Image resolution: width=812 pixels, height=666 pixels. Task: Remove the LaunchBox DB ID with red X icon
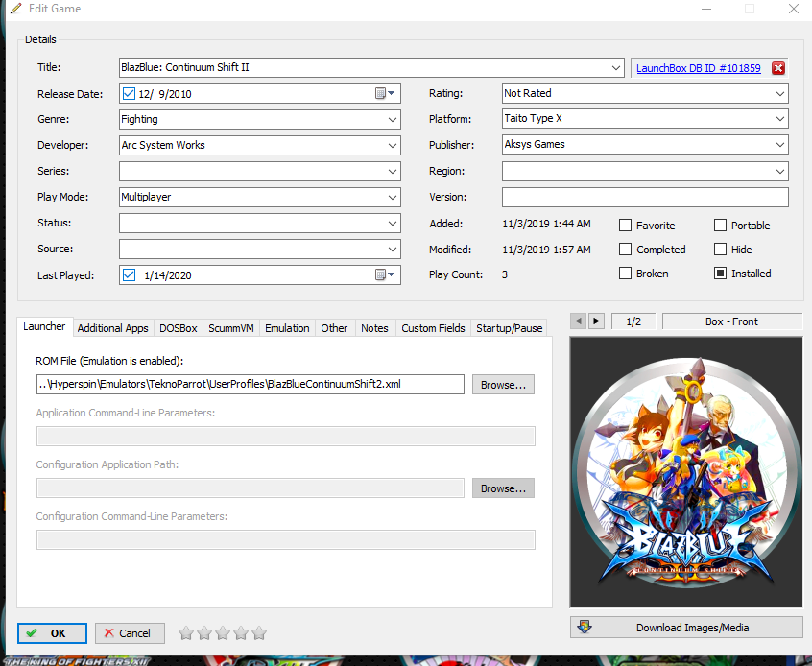click(777, 68)
